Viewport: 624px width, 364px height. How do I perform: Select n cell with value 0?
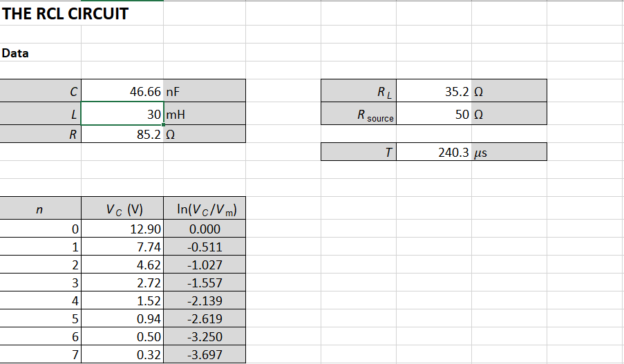click(x=40, y=229)
